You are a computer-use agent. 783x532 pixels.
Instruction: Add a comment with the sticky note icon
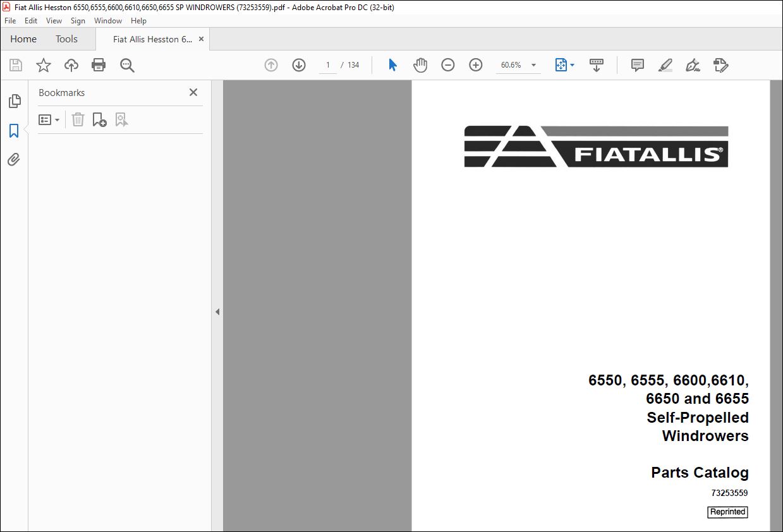[638, 65]
